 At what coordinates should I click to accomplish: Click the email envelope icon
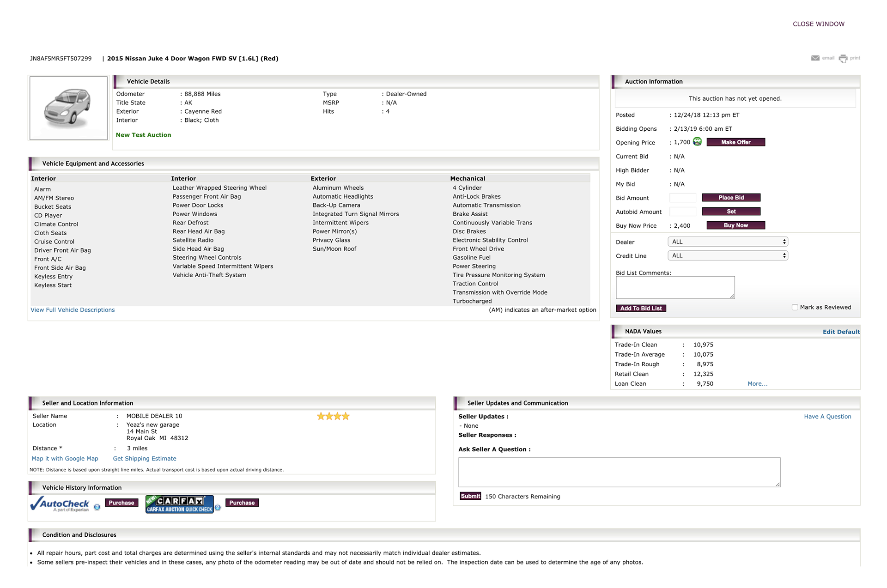(x=815, y=58)
